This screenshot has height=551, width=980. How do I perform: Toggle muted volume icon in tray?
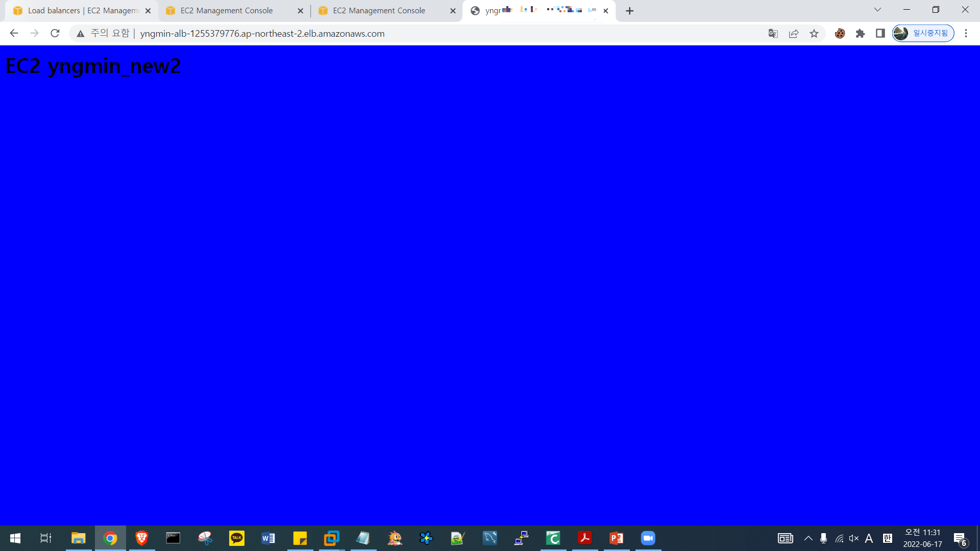(x=854, y=538)
